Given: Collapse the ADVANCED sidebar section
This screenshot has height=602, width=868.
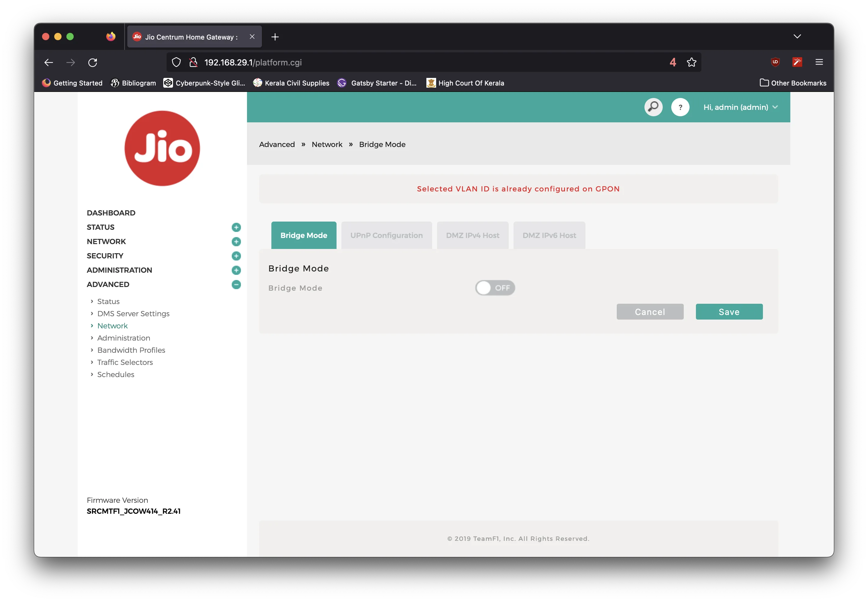Looking at the screenshot, I should [x=236, y=284].
